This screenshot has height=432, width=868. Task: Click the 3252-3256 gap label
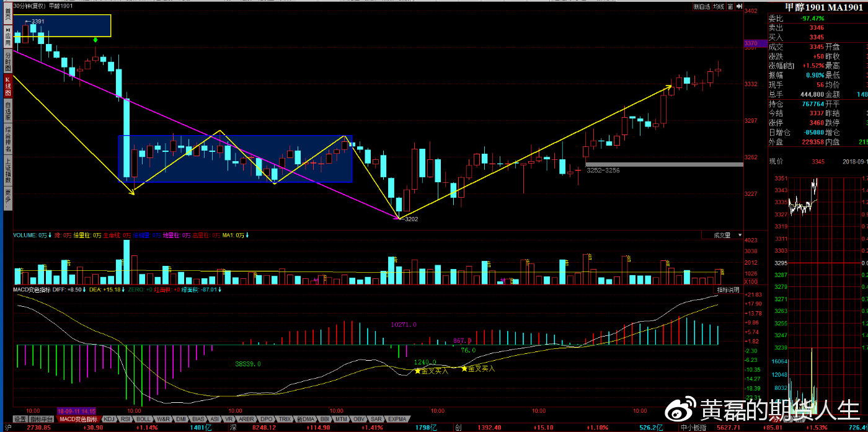click(603, 170)
